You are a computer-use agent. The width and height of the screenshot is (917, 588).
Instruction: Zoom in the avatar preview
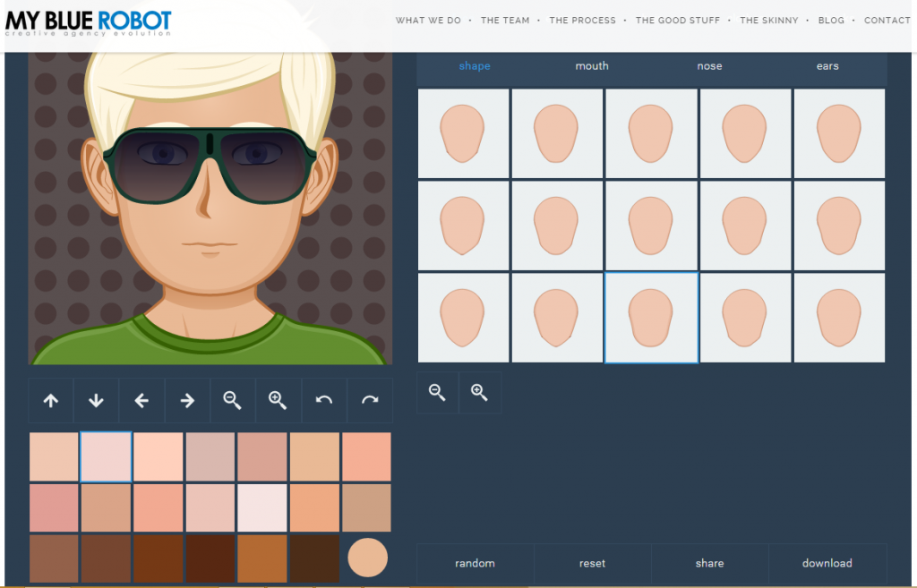pyautogui.click(x=279, y=401)
